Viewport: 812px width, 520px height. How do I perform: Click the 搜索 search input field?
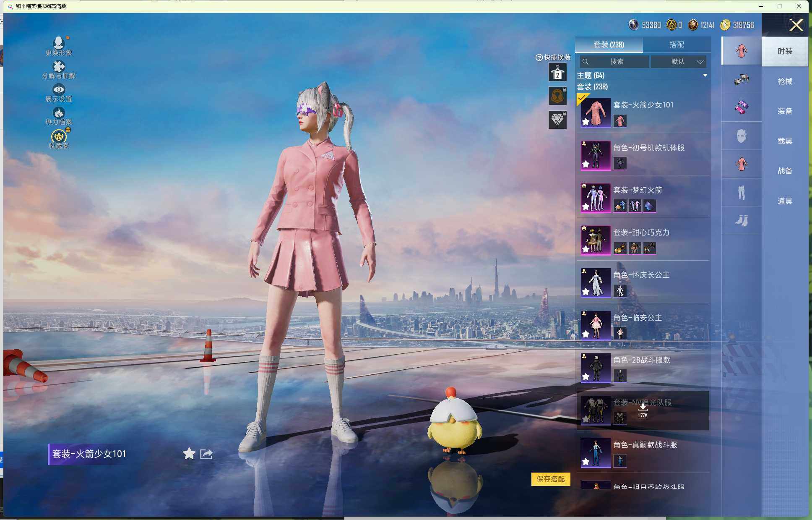616,62
